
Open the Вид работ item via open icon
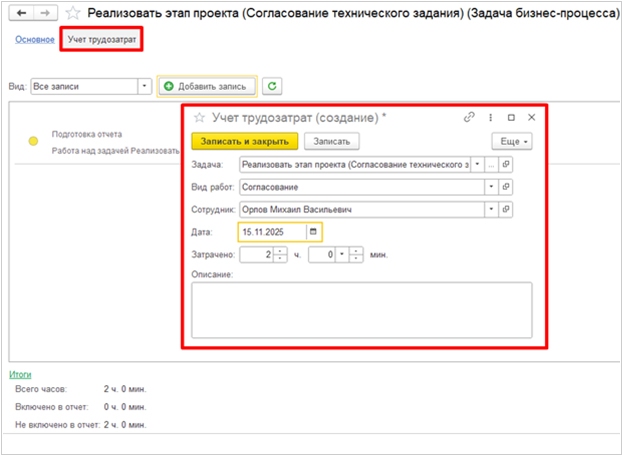pos(506,186)
